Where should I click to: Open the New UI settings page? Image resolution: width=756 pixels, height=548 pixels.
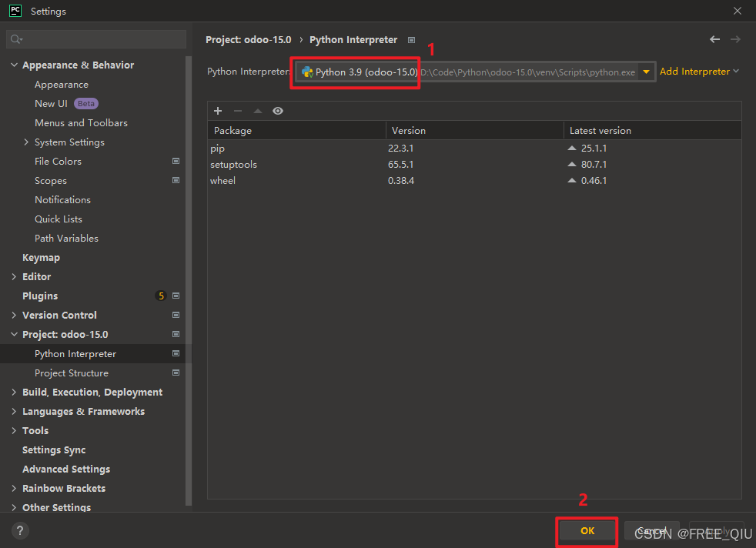pos(51,104)
